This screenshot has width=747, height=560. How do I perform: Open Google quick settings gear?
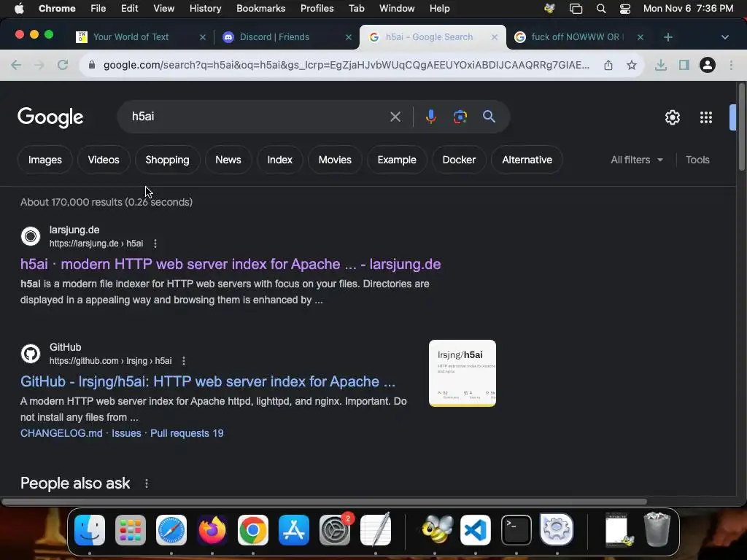tap(672, 117)
